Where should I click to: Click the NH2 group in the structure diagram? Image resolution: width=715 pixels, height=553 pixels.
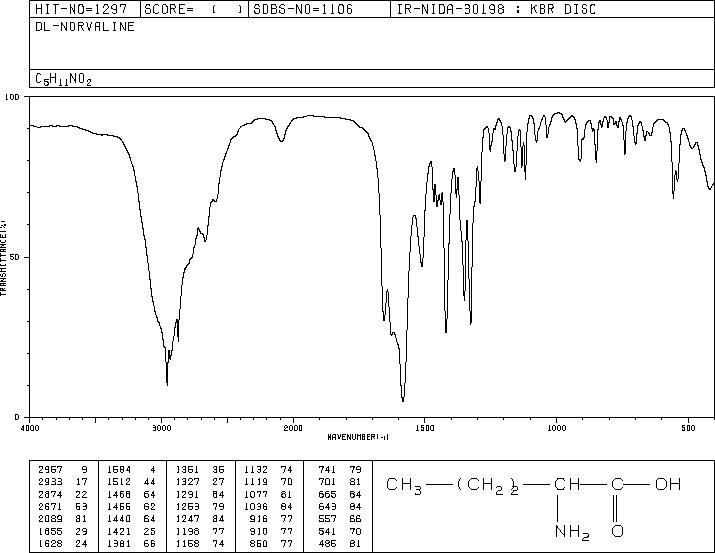(x=572, y=532)
